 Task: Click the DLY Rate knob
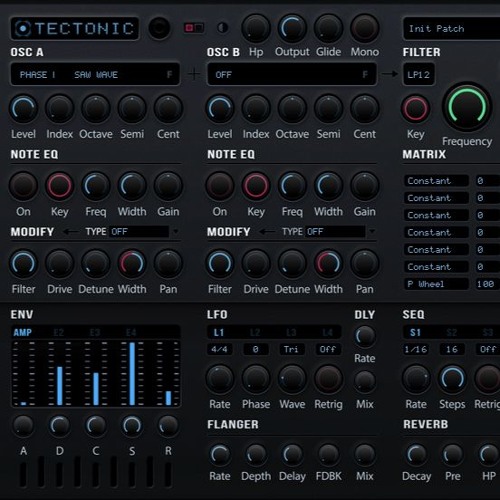[365, 337]
